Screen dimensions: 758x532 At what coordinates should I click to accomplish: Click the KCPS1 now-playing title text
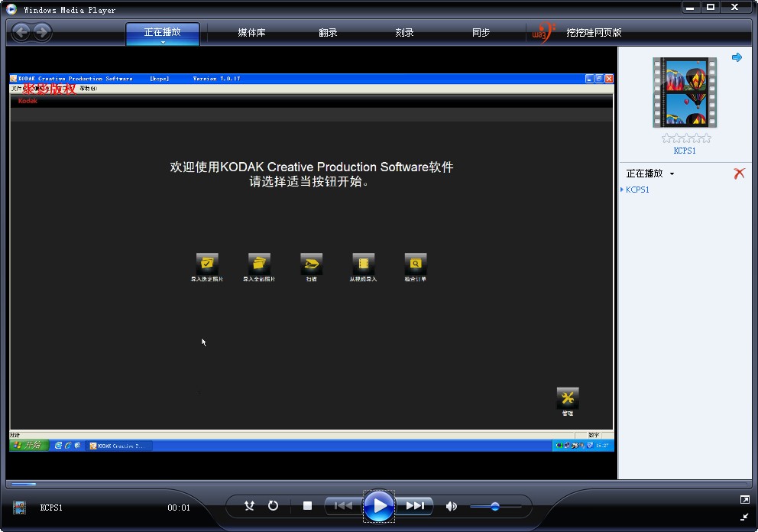(x=51, y=508)
